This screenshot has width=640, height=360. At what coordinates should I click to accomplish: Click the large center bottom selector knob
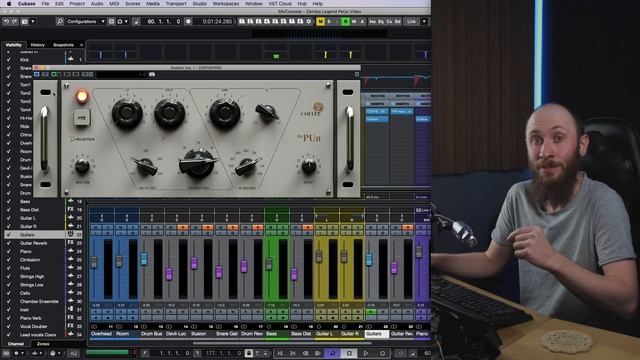coord(198,163)
